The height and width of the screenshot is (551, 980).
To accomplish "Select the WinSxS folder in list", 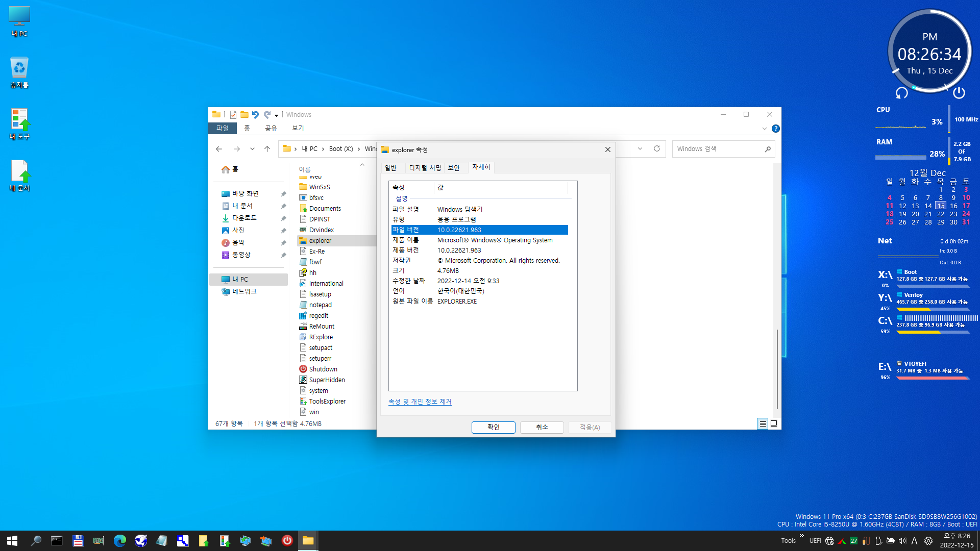I will point(320,187).
